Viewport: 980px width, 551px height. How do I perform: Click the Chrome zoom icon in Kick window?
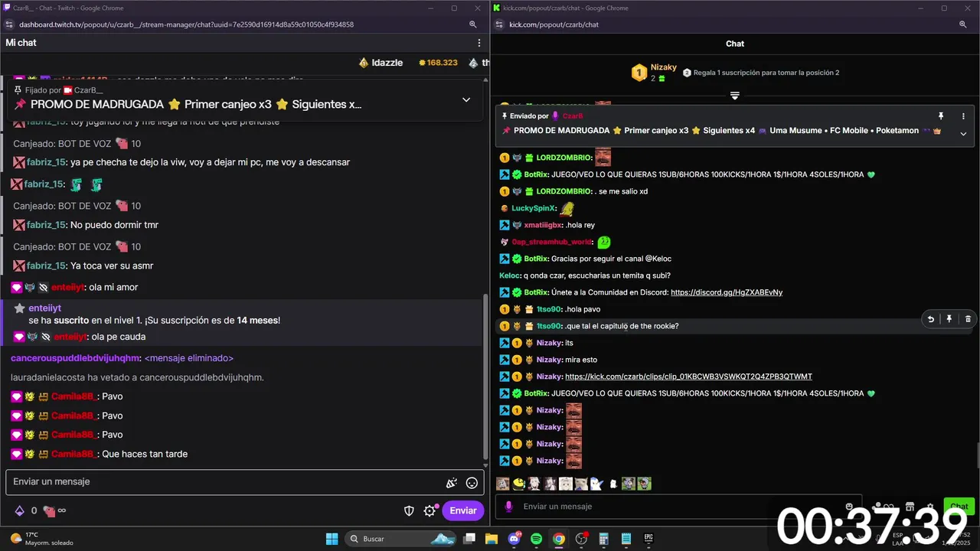(x=963, y=24)
